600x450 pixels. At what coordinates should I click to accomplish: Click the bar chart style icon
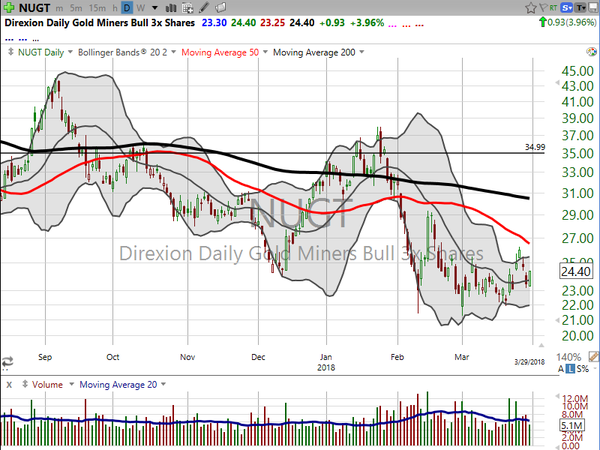[x=171, y=8]
